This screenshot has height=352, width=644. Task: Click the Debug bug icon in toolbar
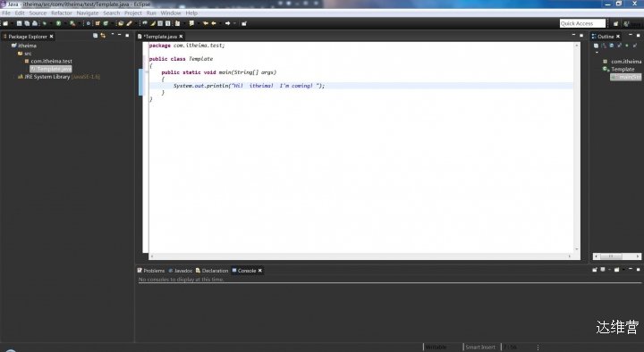tap(45, 23)
